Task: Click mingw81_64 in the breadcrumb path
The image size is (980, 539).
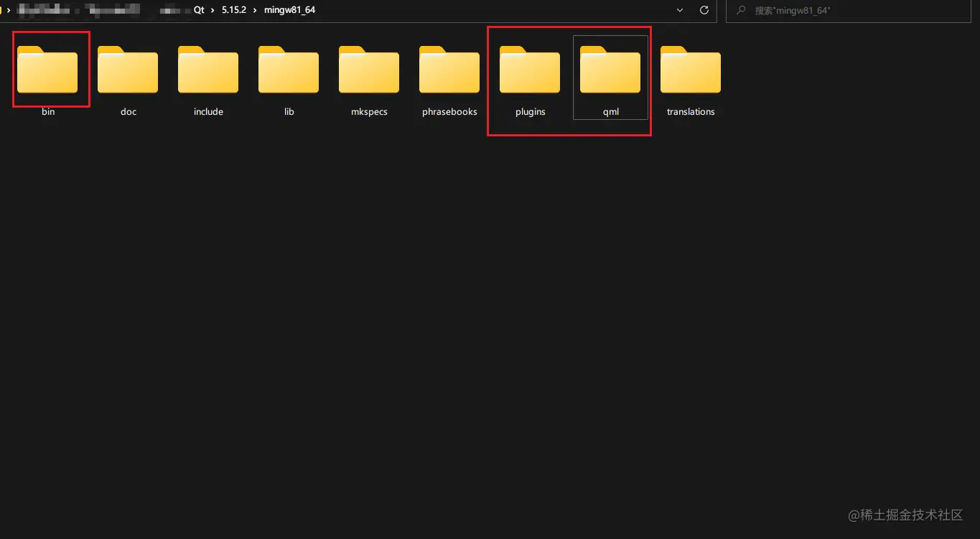Action: coord(289,10)
